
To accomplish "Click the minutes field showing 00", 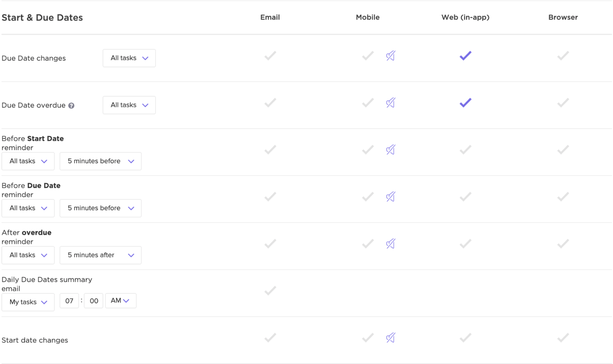I will point(94,301).
